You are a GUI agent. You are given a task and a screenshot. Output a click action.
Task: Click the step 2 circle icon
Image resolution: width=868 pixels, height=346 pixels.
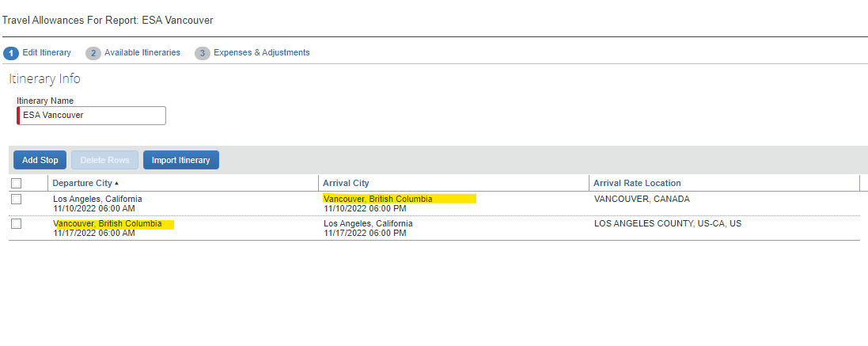pos(93,53)
